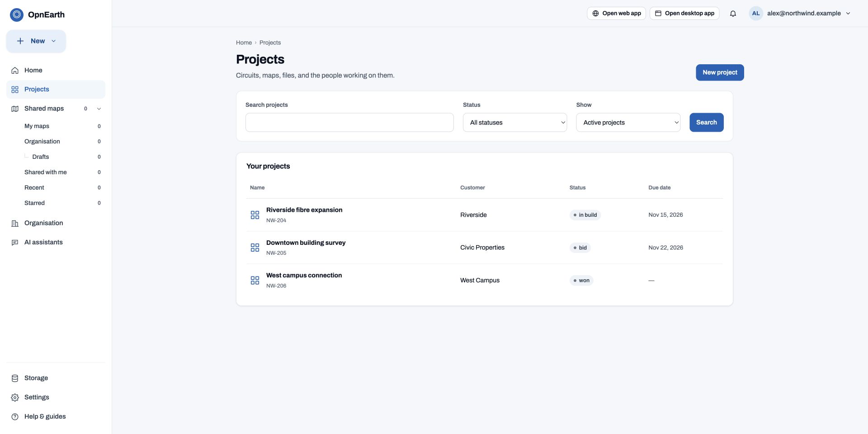
Task: Open notifications bell icon
Action: (733, 14)
